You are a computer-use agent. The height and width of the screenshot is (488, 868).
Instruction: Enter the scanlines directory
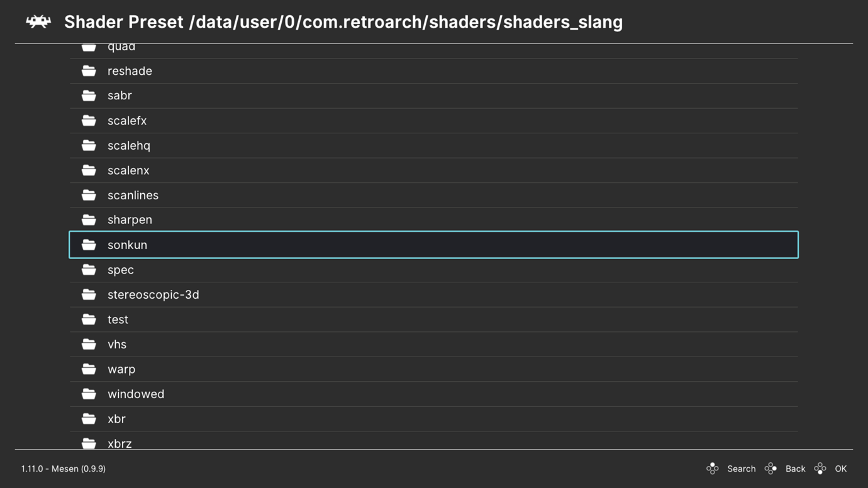pyautogui.click(x=133, y=195)
